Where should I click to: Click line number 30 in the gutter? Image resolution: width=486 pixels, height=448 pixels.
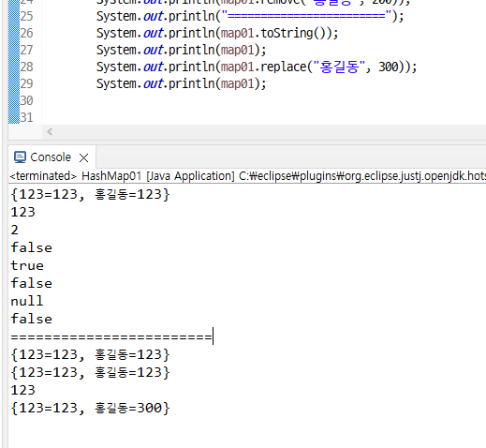click(26, 100)
